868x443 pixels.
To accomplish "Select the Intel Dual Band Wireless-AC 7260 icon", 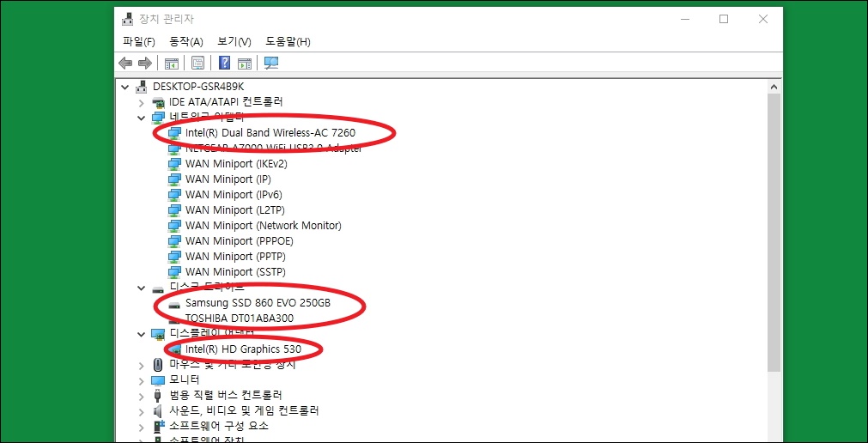I will point(175,133).
